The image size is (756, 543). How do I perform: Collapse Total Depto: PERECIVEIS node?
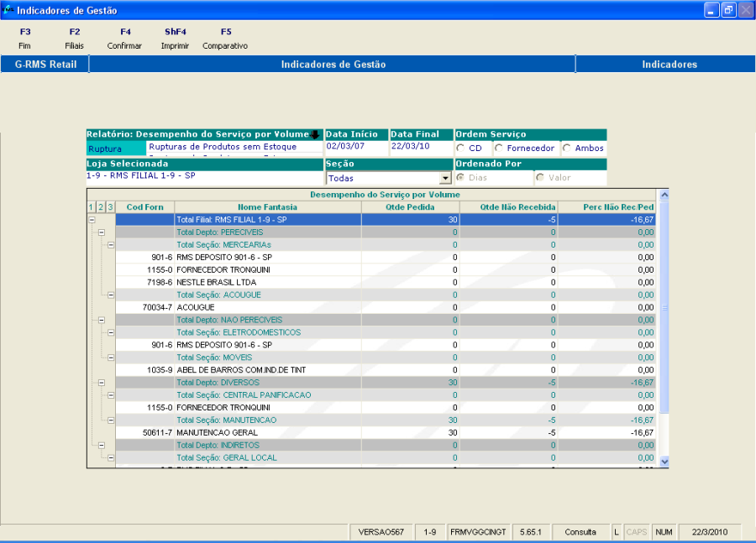102,232
